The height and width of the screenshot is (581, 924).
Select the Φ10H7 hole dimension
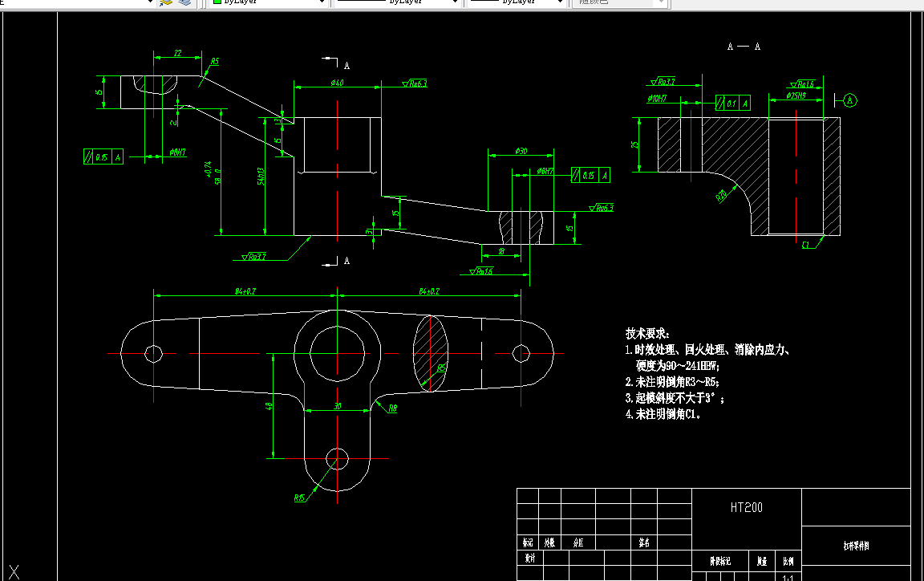[656, 99]
